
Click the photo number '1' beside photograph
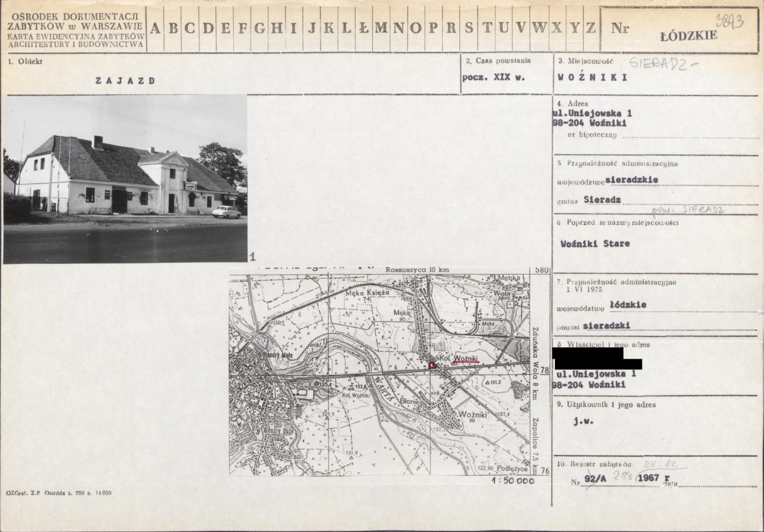click(x=252, y=257)
